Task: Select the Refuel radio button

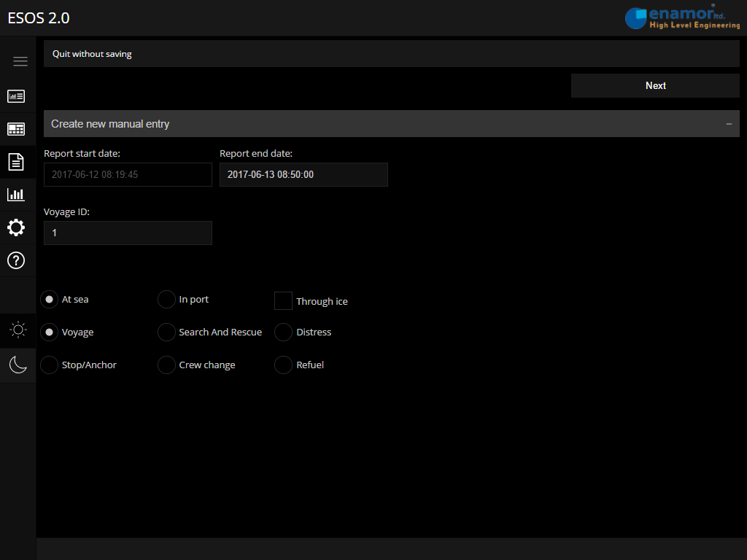Action: 283,365
